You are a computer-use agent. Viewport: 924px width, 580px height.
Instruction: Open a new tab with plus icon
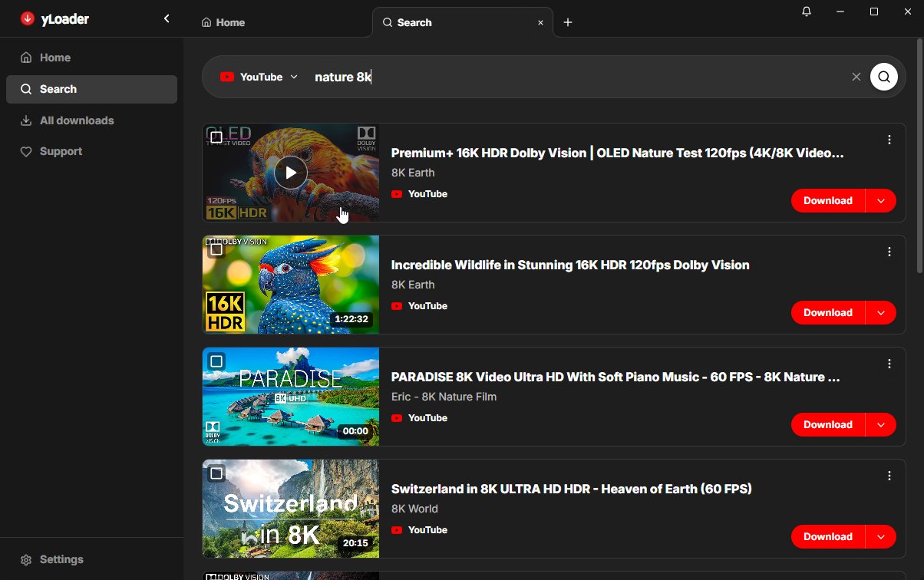click(568, 22)
